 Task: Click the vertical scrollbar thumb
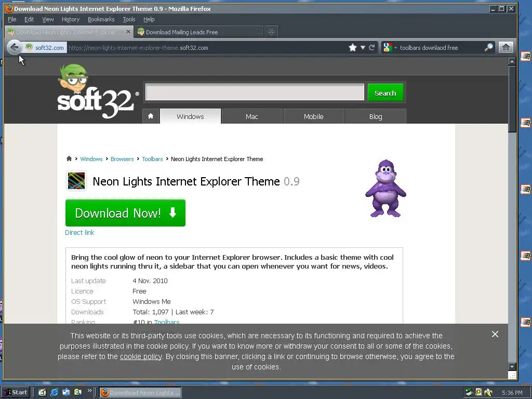512,99
